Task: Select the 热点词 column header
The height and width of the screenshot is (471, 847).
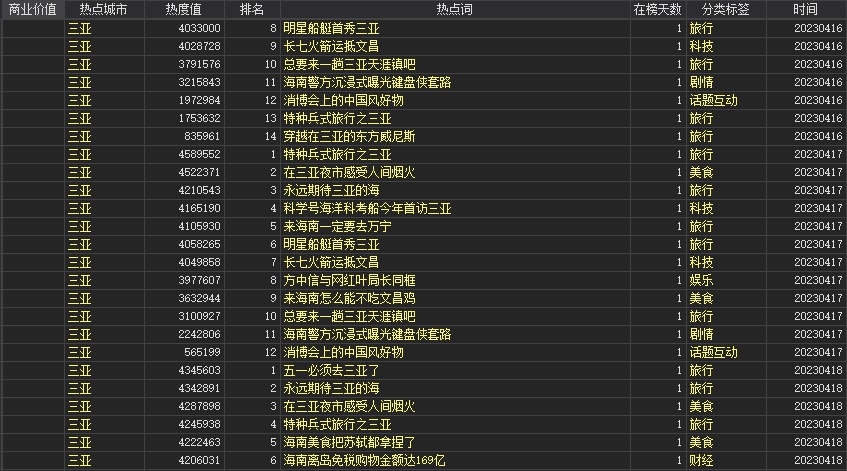Action: pos(455,9)
